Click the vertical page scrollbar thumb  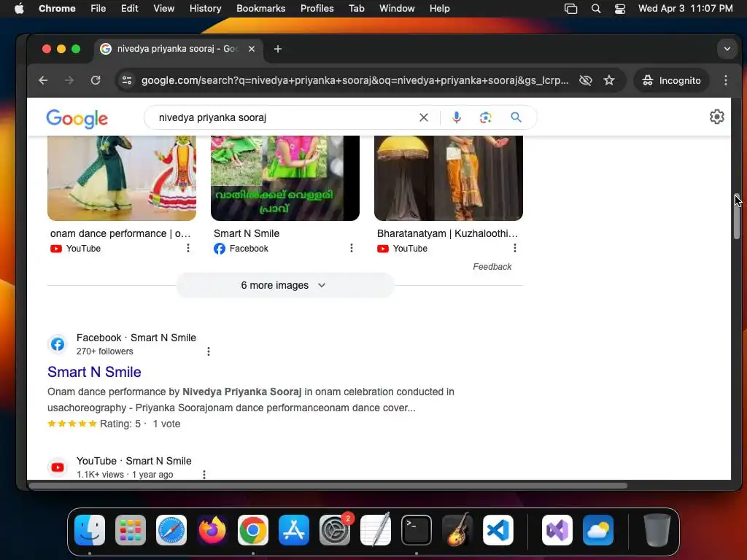pyautogui.click(x=737, y=217)
